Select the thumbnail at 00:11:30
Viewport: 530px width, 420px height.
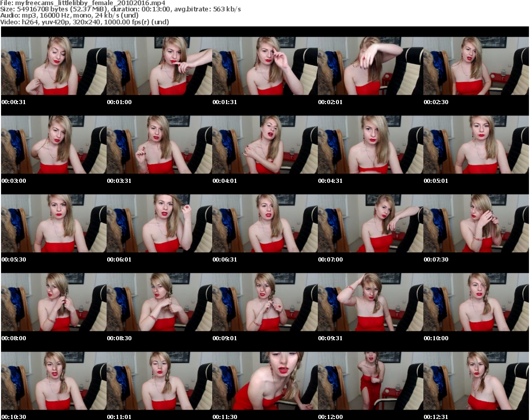(265, 381)
